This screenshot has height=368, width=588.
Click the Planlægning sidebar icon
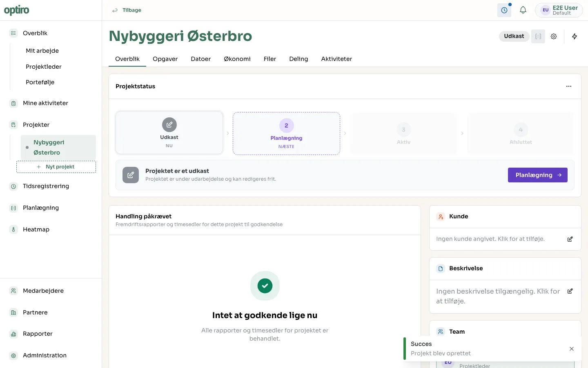[13, 208]
